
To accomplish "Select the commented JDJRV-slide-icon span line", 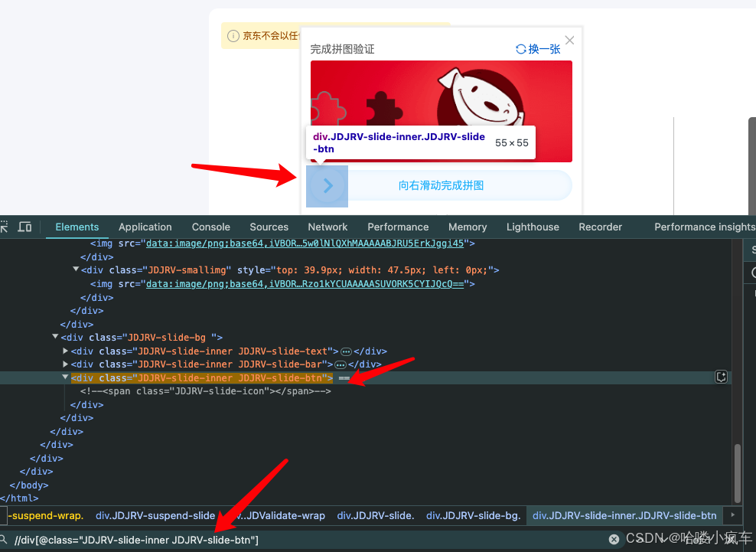I will 206,390.
